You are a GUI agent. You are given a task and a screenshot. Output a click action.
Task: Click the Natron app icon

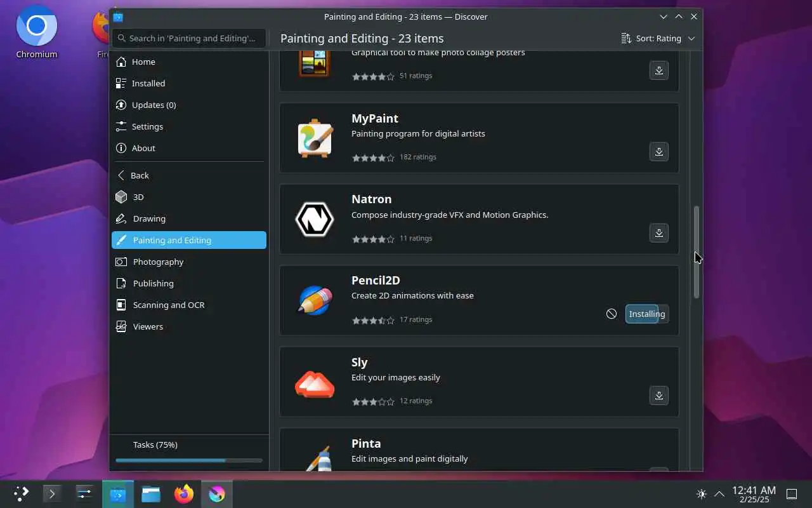tap(315, 219)
